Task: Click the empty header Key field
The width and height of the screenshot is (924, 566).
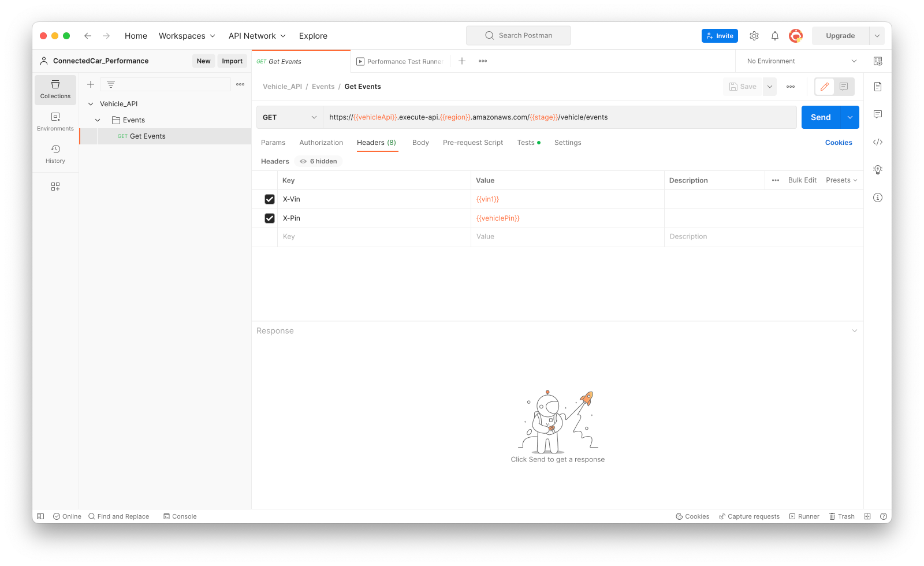Action: point(374,237)
